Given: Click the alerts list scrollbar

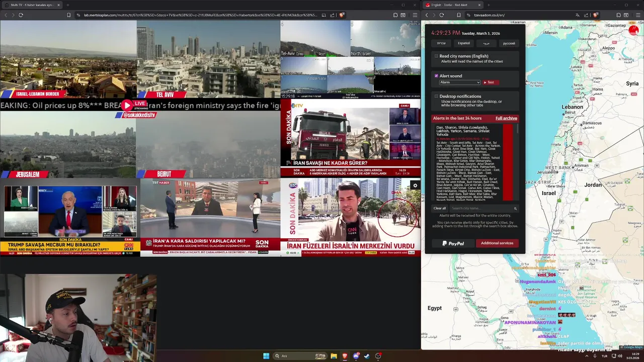Looking at the screenshot, I should tap(517, 129).
